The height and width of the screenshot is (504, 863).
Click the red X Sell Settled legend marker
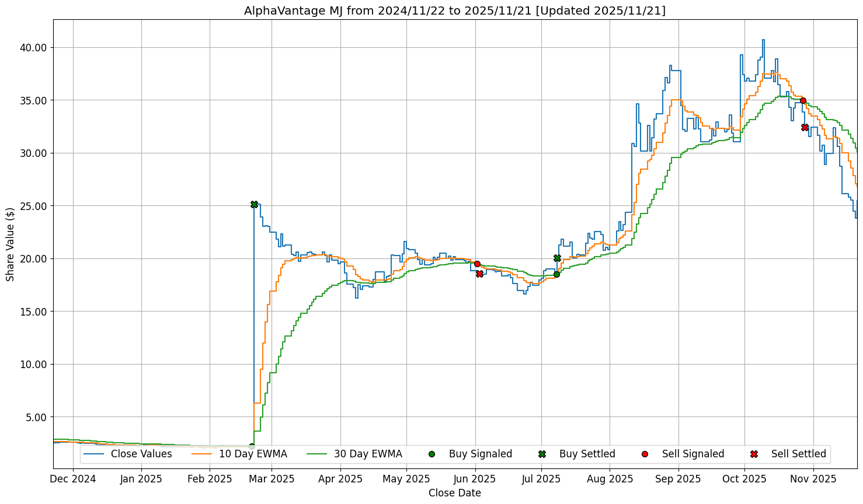tap(754, 454)
